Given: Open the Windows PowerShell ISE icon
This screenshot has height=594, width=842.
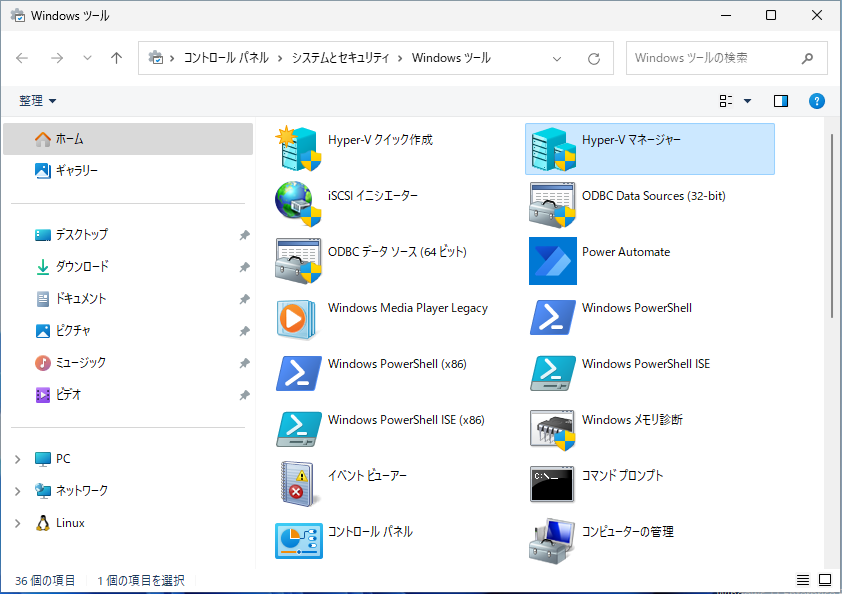Looking at the screenshot, I should coord(553,373).
